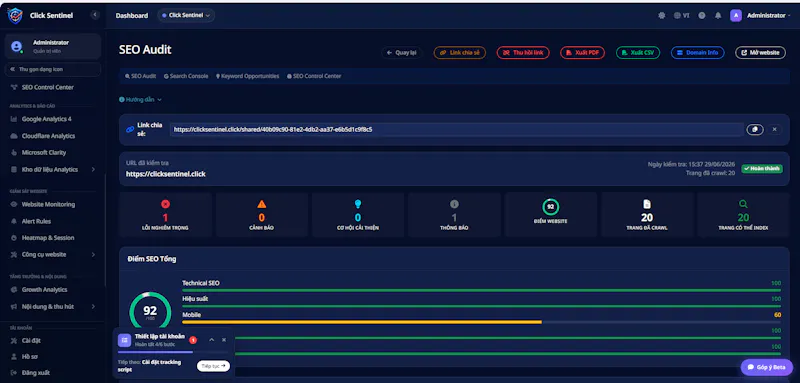
Task: Switch to the Keyword Opportunities tab
Action: [x=247, y=76]
